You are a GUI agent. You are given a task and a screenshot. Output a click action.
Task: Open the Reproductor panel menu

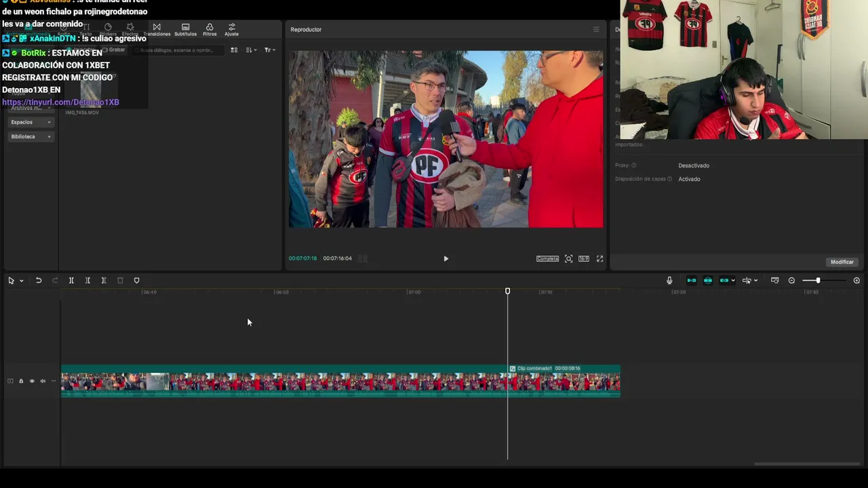pos(596,29)
